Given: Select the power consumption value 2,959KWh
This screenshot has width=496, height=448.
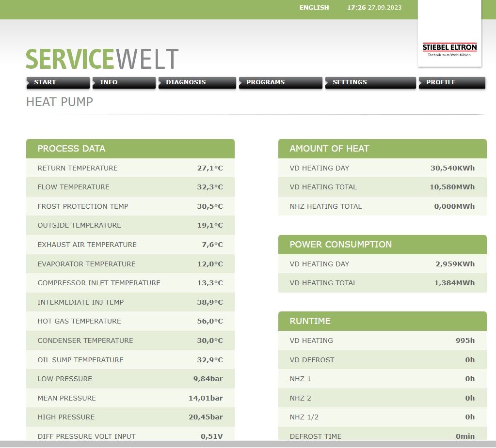Looking at the screenshot, I should [x=455, y=264].
